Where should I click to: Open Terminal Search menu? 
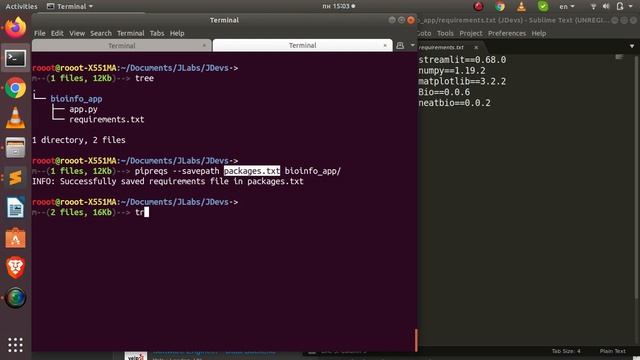coord(101,33)
